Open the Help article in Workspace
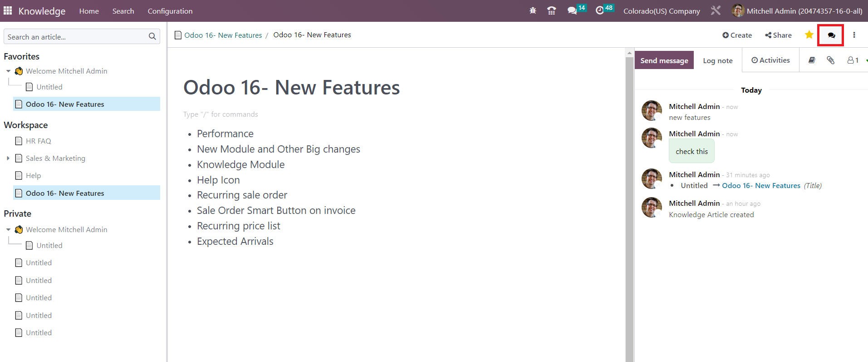The image size is (868, 362). pyautogui.click(x=33, y=175)
